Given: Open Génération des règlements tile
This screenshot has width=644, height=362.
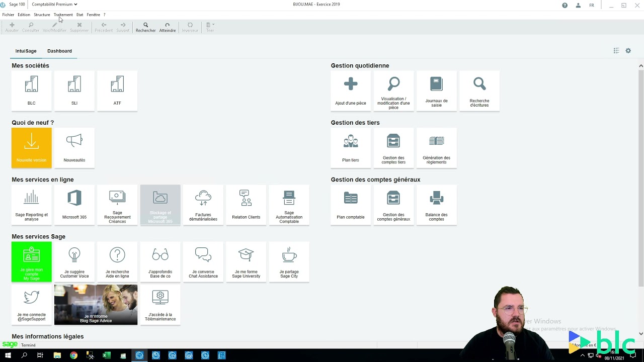Looking at the screenshot, I should [436, 148].
